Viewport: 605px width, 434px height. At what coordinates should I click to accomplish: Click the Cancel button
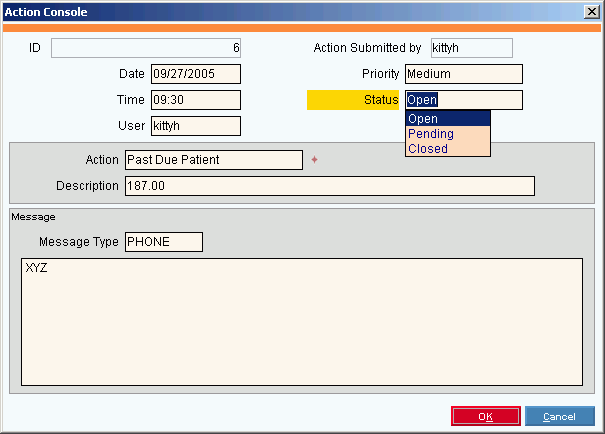pos(559,416)
